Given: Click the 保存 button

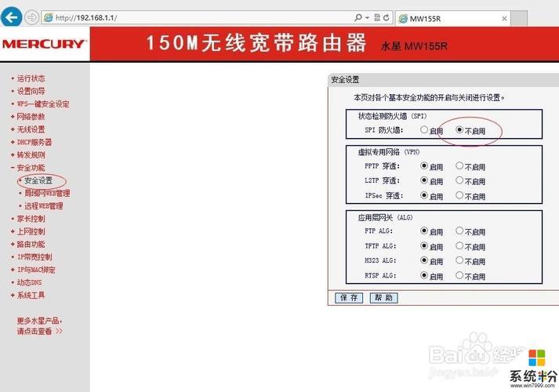Looking at the screenshot, I should [349, 298].
